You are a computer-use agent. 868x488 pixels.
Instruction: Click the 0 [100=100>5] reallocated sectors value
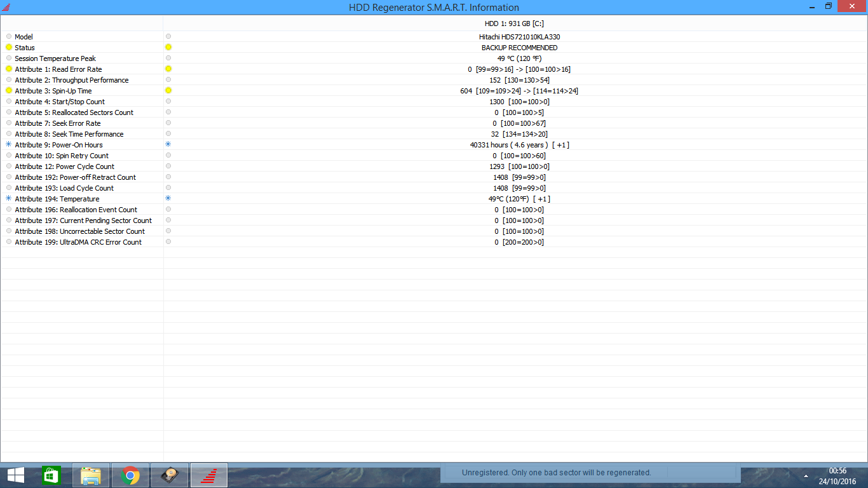tap(519, 112)
